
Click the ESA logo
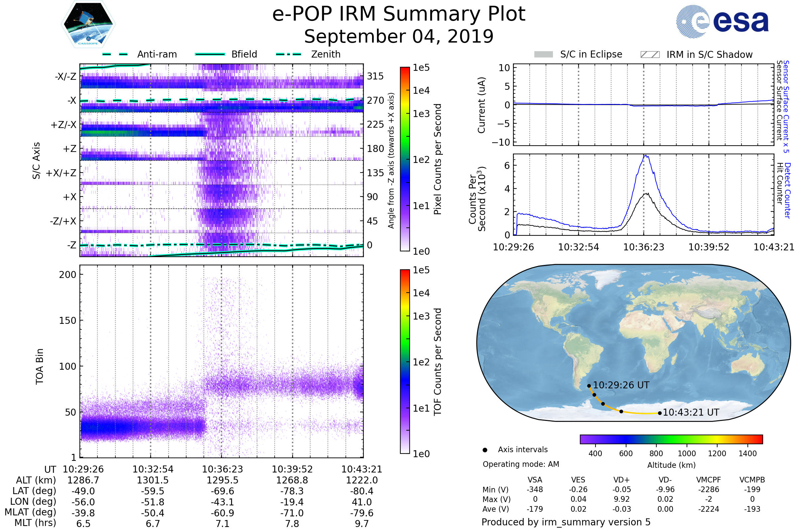coord(722,22)
